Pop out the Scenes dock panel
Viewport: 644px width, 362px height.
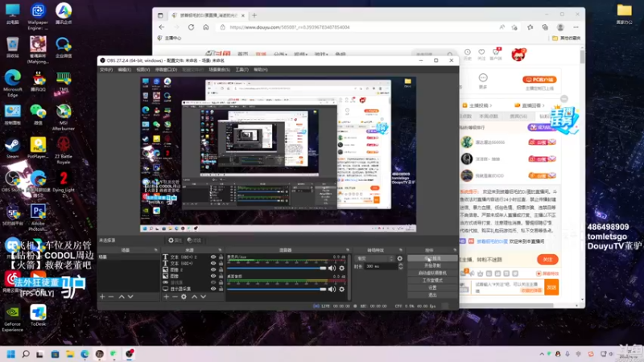tap(155, 250)
